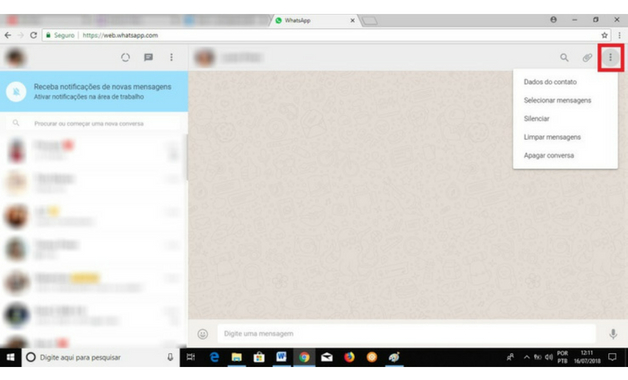Launch Firefox from the taskbar

click(x=349, y=357)
